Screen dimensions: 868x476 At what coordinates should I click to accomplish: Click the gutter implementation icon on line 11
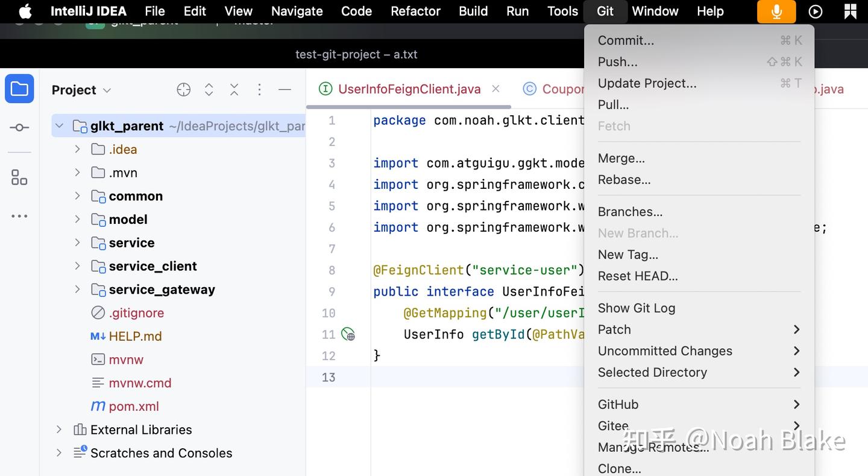coord(348,334)
